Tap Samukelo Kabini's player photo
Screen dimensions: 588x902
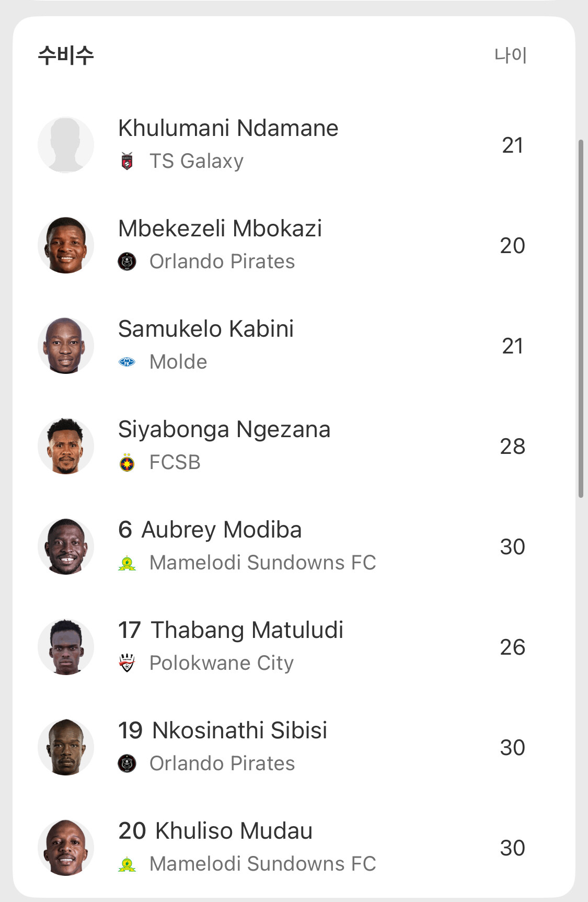[x=66, y=346]
